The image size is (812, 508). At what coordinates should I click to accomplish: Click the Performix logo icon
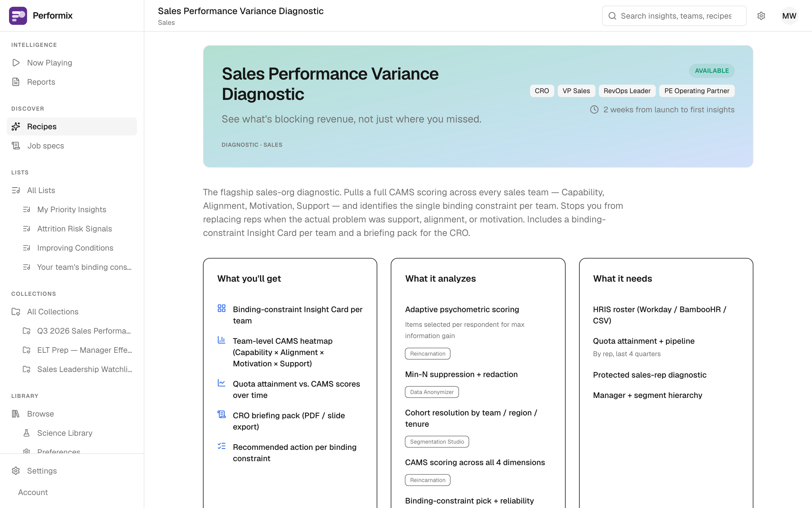pyautogui.click(x=18, y=16)
